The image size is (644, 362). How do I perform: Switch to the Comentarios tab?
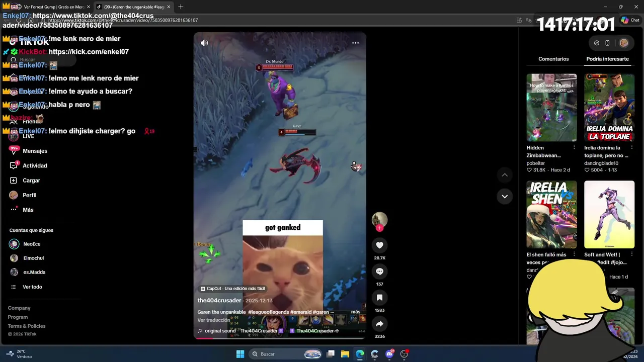(553, 59)
